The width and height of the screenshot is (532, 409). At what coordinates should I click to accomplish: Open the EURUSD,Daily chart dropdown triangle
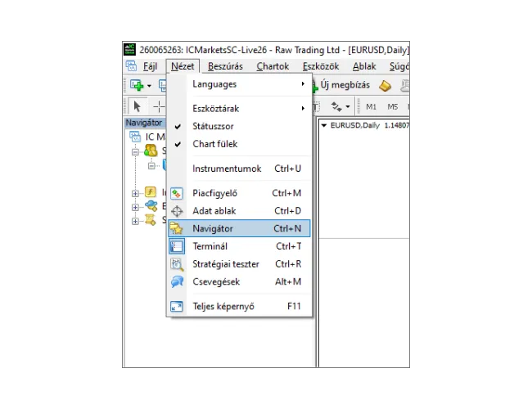point(324,125)
